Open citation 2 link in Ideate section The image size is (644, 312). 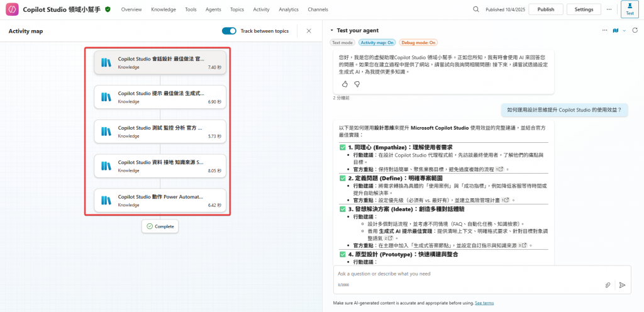[x=390, y=238]
